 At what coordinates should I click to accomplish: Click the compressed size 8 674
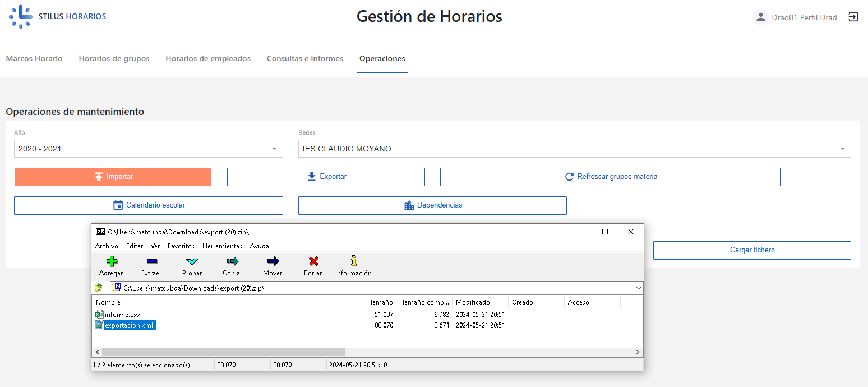(441, 325)
